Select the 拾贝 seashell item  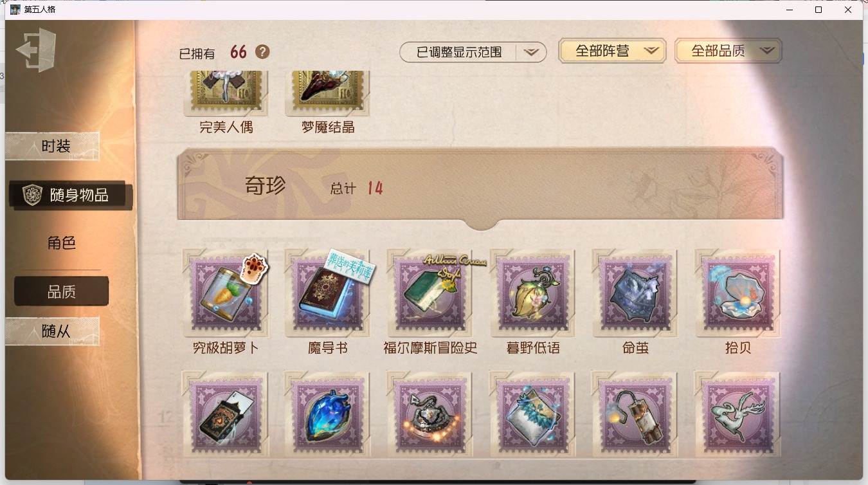click(737, 293)
